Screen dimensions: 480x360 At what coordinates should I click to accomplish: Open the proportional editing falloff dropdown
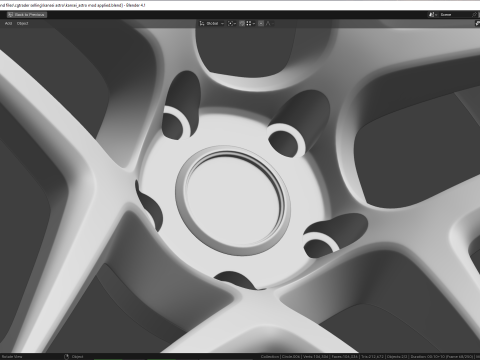[x=270, y=24]
